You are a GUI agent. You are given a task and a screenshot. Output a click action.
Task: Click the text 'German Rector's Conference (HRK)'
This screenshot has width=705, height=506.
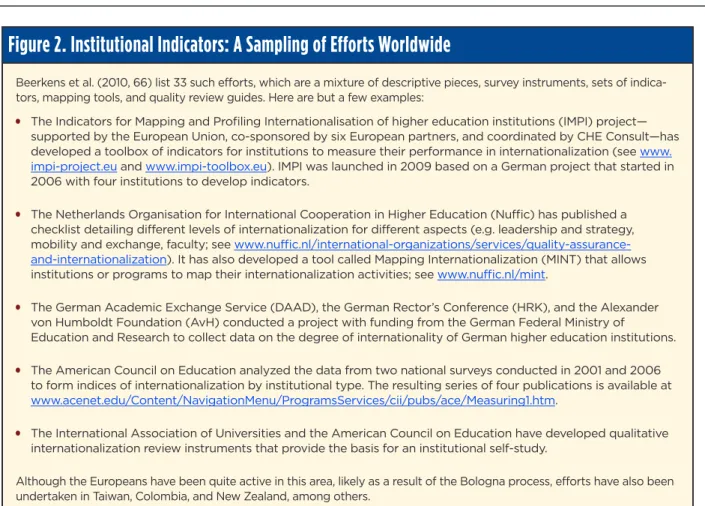[446, 307]
